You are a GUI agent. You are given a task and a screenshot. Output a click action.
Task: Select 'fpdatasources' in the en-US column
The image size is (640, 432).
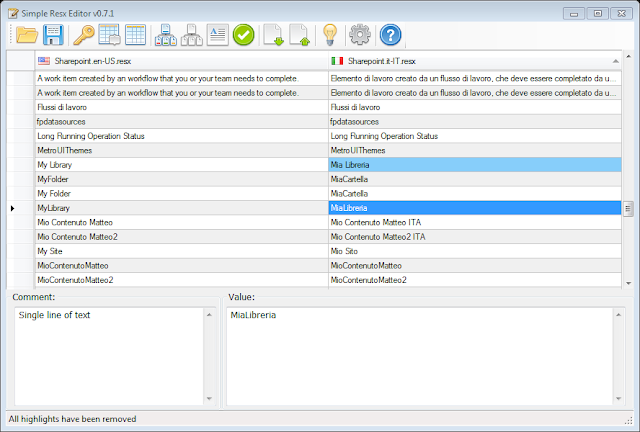181,122
